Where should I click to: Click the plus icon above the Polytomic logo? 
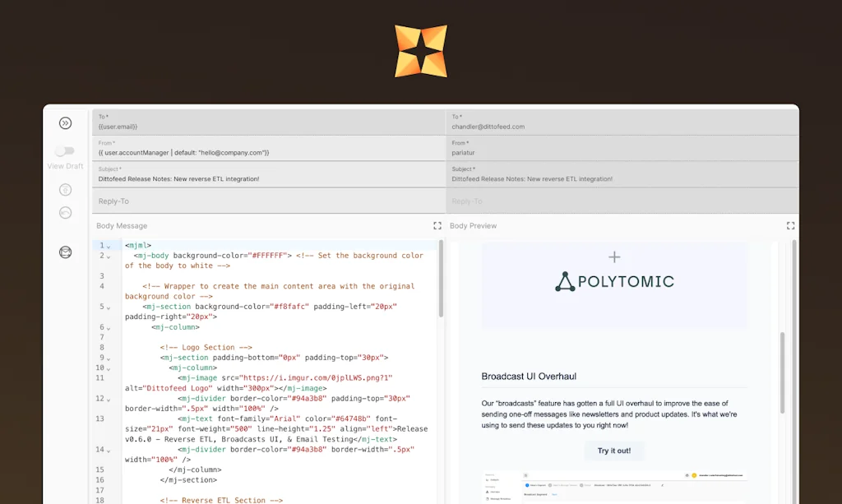coord(613,257)
